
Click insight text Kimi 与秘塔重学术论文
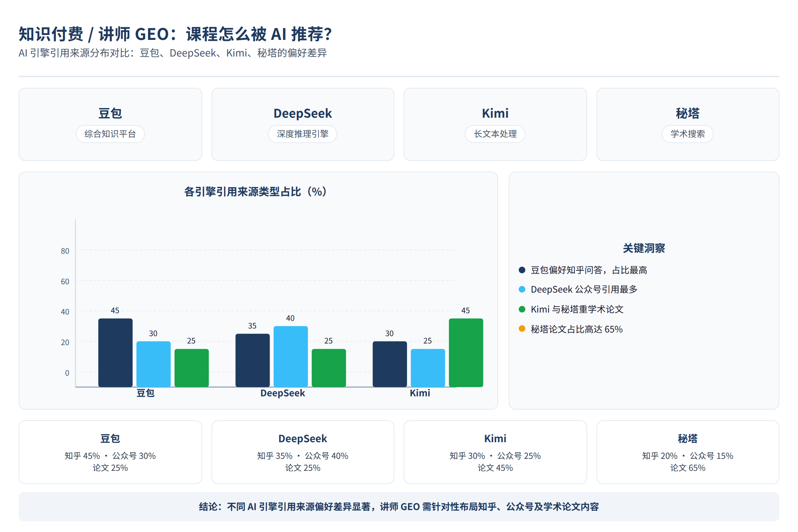point(577,309)
